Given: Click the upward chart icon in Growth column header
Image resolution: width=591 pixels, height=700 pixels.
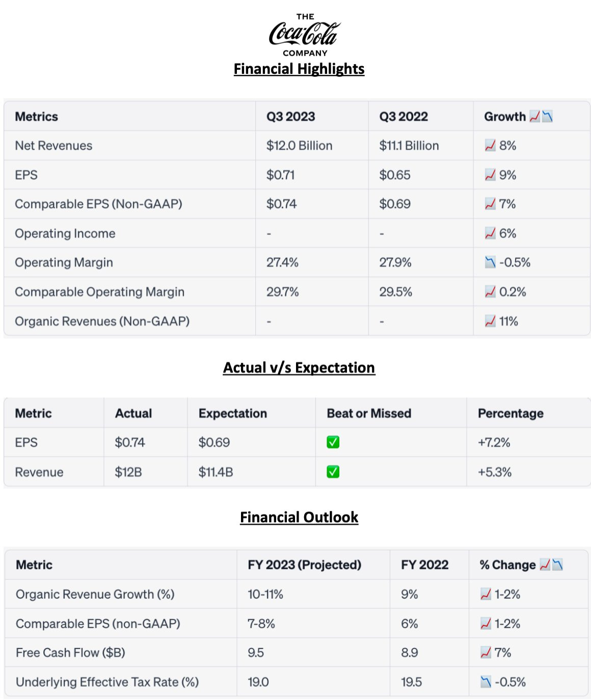Looking at the screenshot, I should (534, 117).
